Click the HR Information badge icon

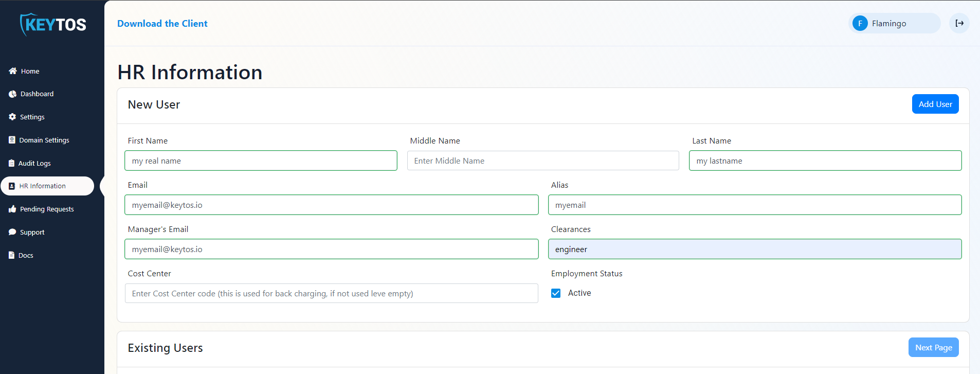[x=12, y=186]
